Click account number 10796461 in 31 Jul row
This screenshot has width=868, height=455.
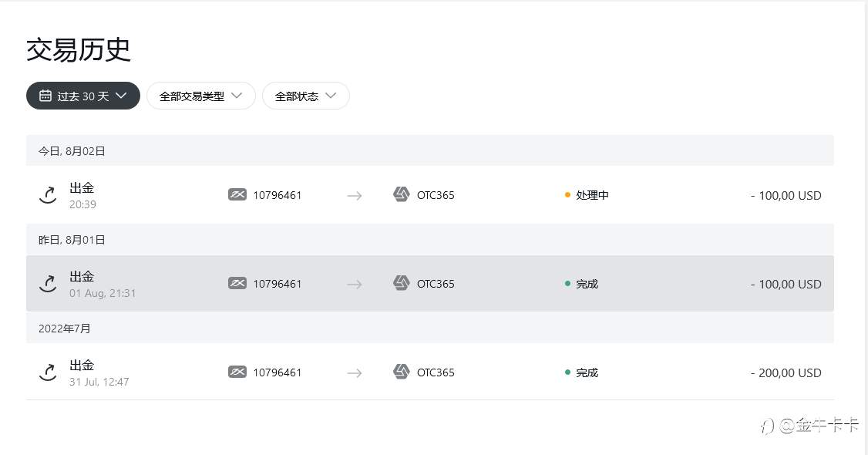(x=278, y=372)
